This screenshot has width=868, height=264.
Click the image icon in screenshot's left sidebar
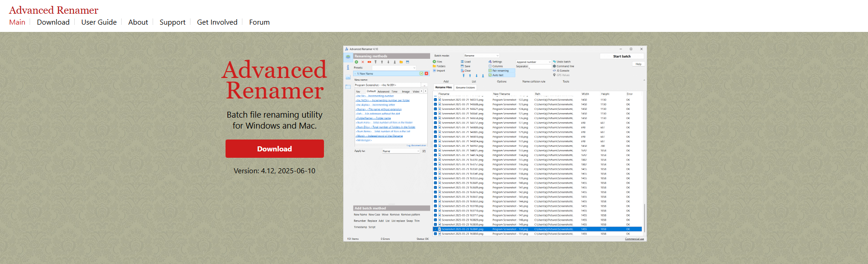click(348, 78)
